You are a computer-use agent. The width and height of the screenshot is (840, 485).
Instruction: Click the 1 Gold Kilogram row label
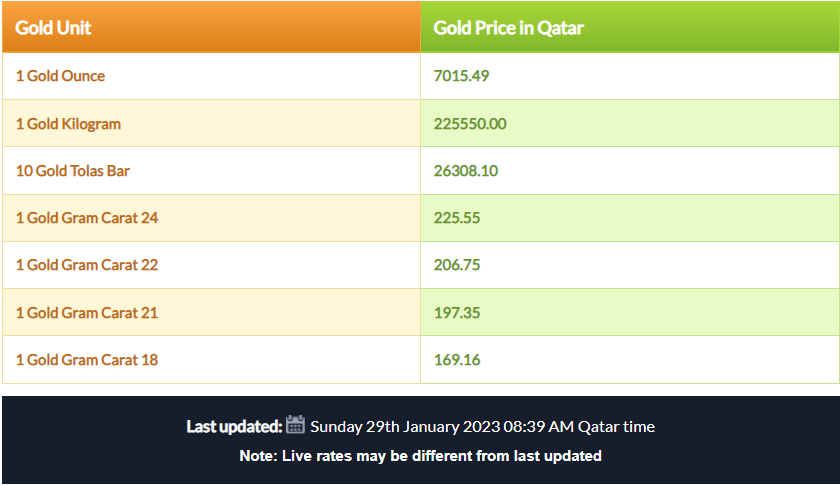(69, 124)
